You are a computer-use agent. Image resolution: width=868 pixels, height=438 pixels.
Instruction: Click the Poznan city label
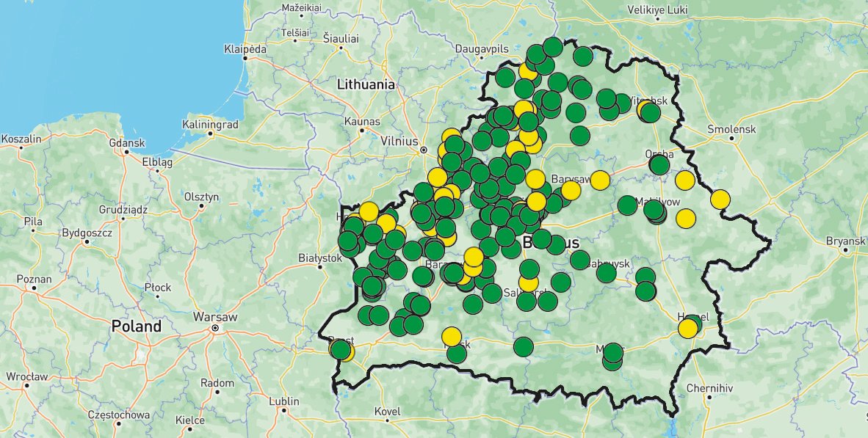[x=35, y=279]
